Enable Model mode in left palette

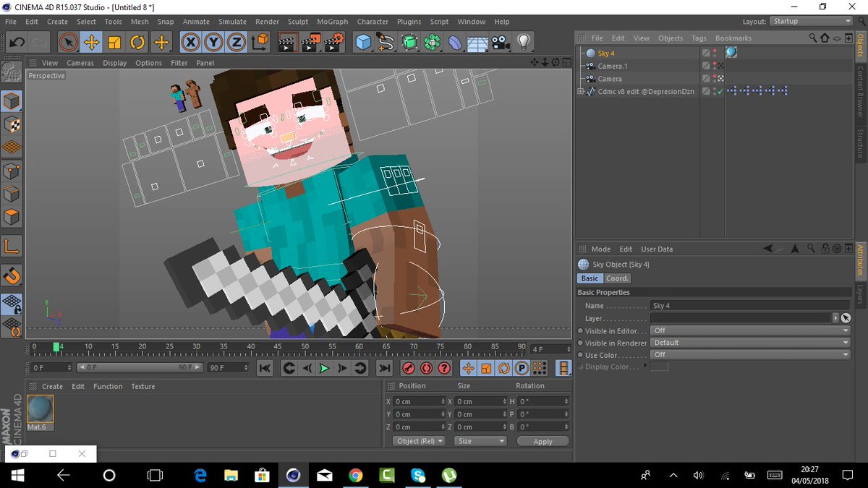point(12,101)
